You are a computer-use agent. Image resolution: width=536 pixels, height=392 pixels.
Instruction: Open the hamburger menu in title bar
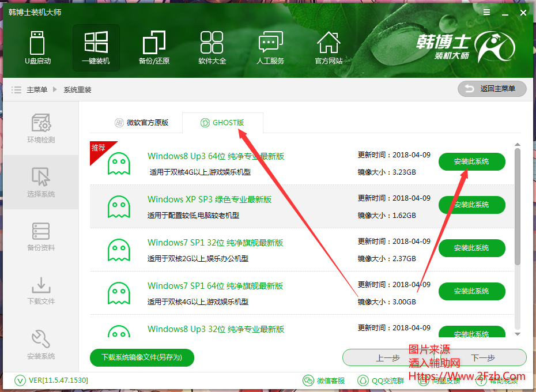(487, 13)
